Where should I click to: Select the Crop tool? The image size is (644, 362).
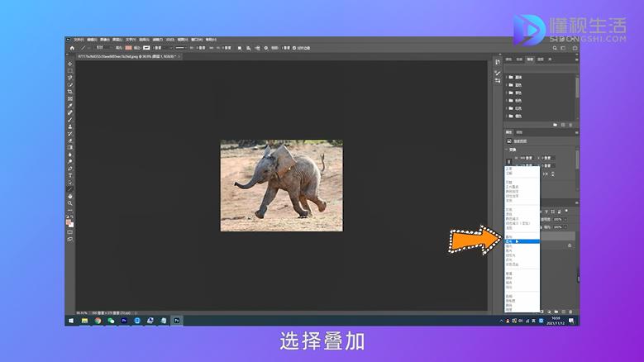click(69, 92)
